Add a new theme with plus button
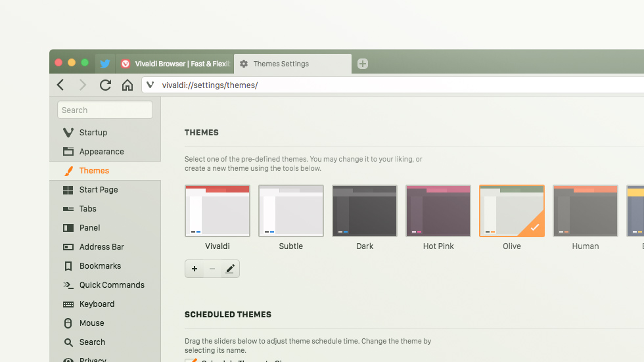644x362 pixels. coord(195,269)
